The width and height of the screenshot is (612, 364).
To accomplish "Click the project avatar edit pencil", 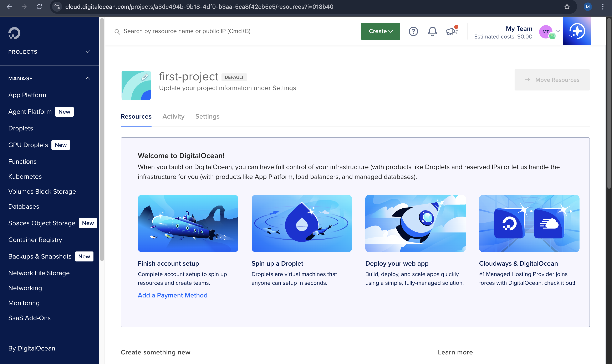I will click(145, 77).
